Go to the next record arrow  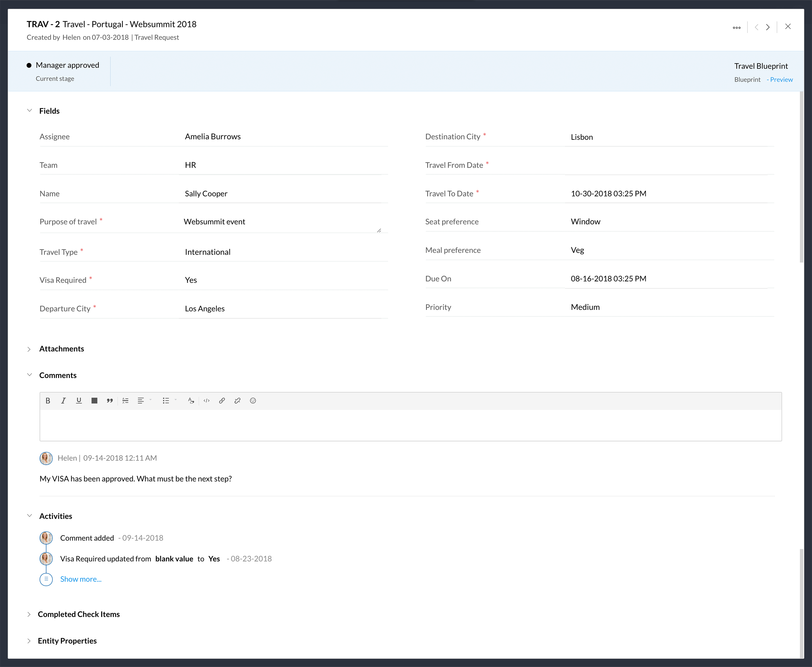coord(767,27)
